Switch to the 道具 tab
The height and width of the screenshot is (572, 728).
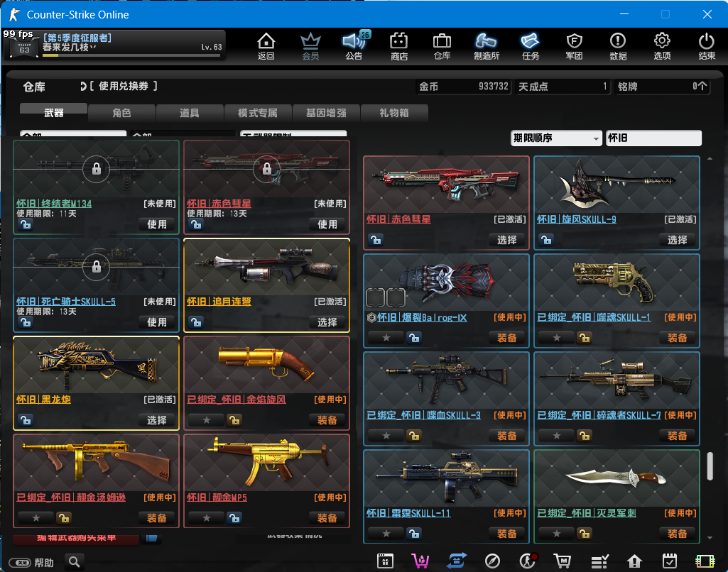[x=190, y=113]
